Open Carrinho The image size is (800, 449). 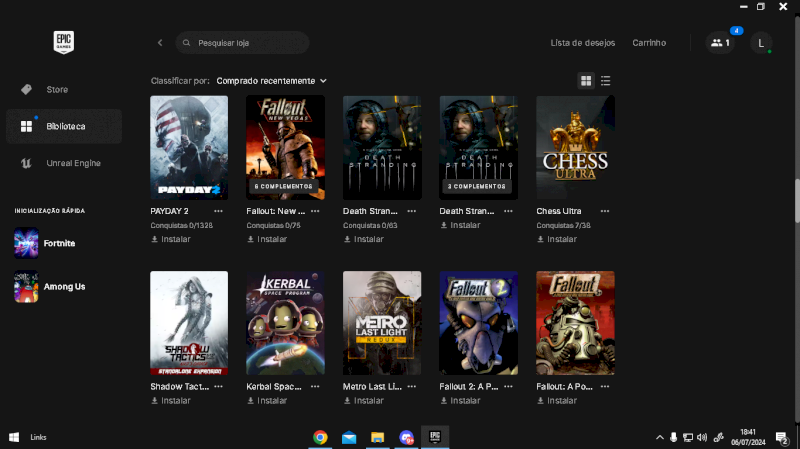point(649,43)
